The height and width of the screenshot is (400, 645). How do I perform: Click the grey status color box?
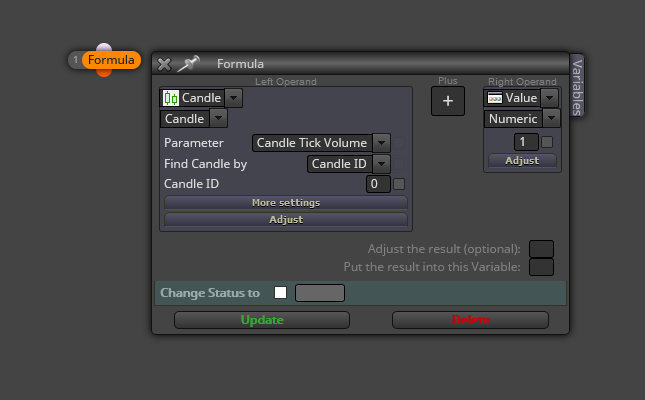pos(320,293)
